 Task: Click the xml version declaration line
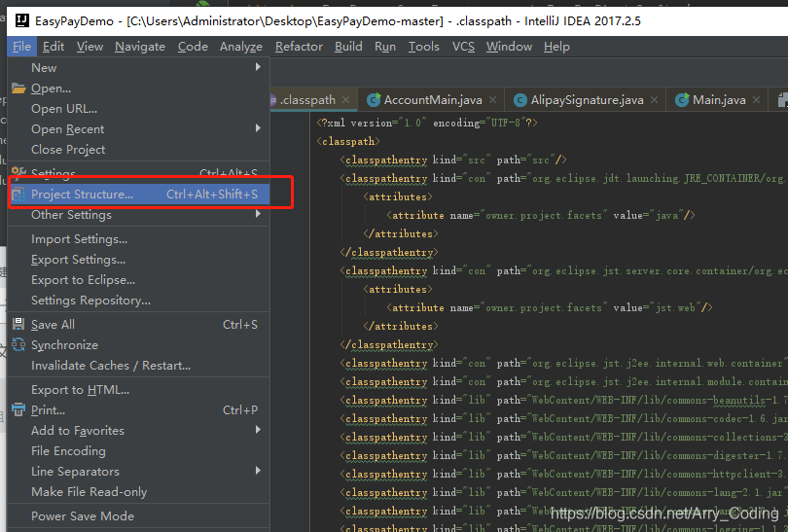(427, 124)
